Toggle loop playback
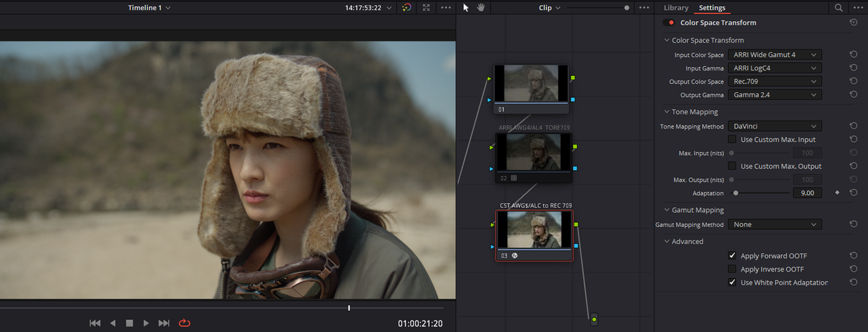This screenshot has height=332, width=868. point(184,323)
